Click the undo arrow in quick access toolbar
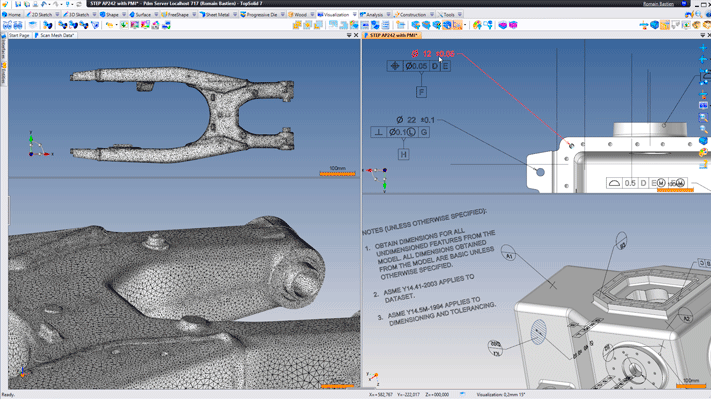This screenshot has height=400, width=711. [x=43, y=4]
